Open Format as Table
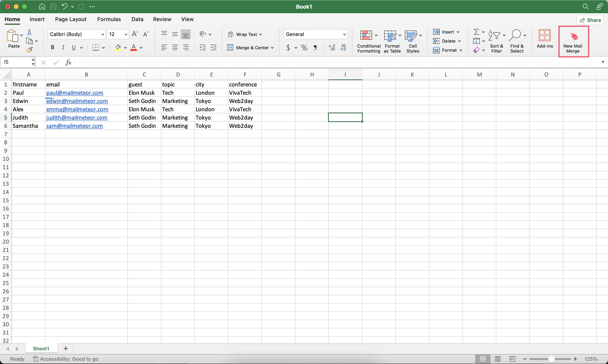Image resolution: width=608 pixels, height=364 pixels. tap(392, 41)
